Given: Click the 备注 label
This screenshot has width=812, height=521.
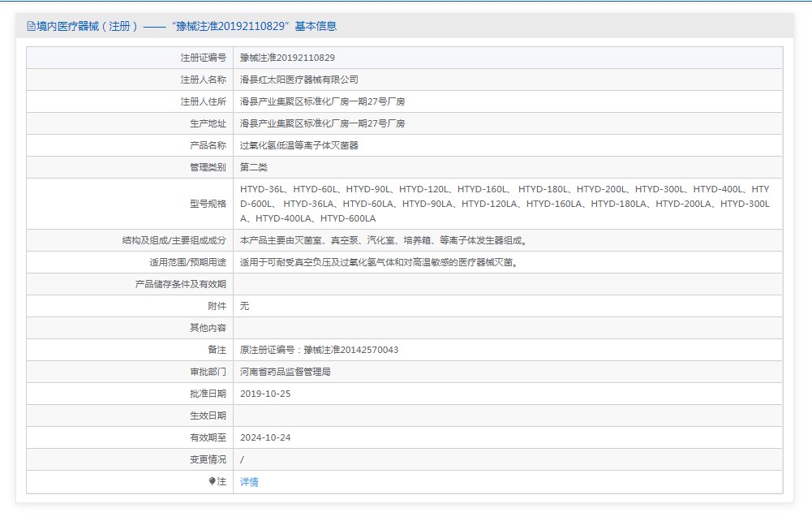Looking at the screenshot, I should 217,350.
